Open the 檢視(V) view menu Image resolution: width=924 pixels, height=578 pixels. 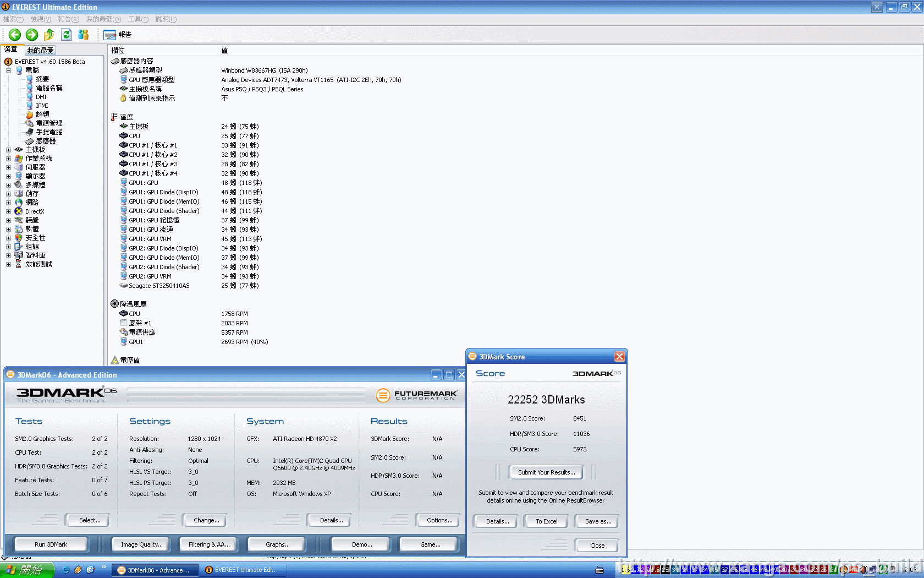tap(41, 19)
